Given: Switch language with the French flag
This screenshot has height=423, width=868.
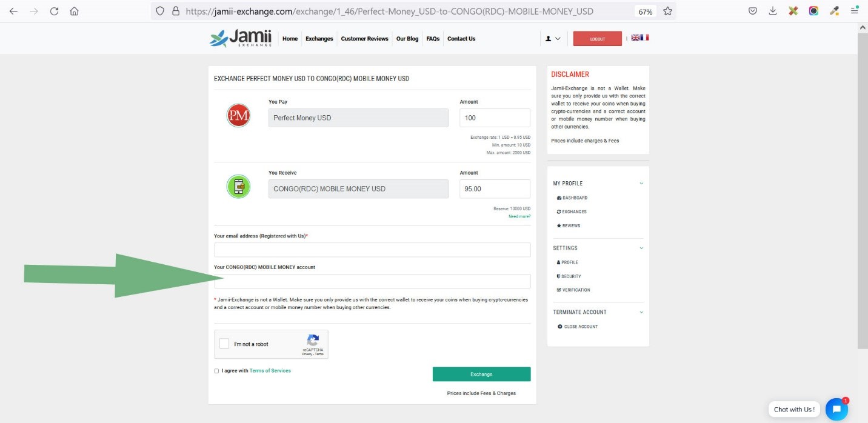Looking at the screenshot, I should coord(644,38).
